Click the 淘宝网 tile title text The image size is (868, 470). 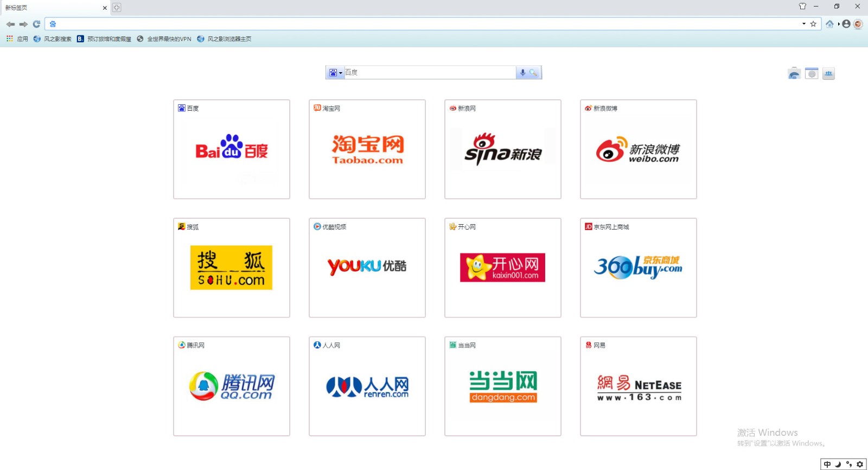pos(331,109)
